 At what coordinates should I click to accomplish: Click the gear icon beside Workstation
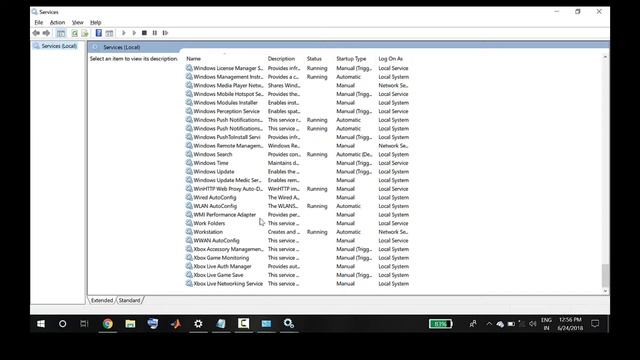coord(189,232)
